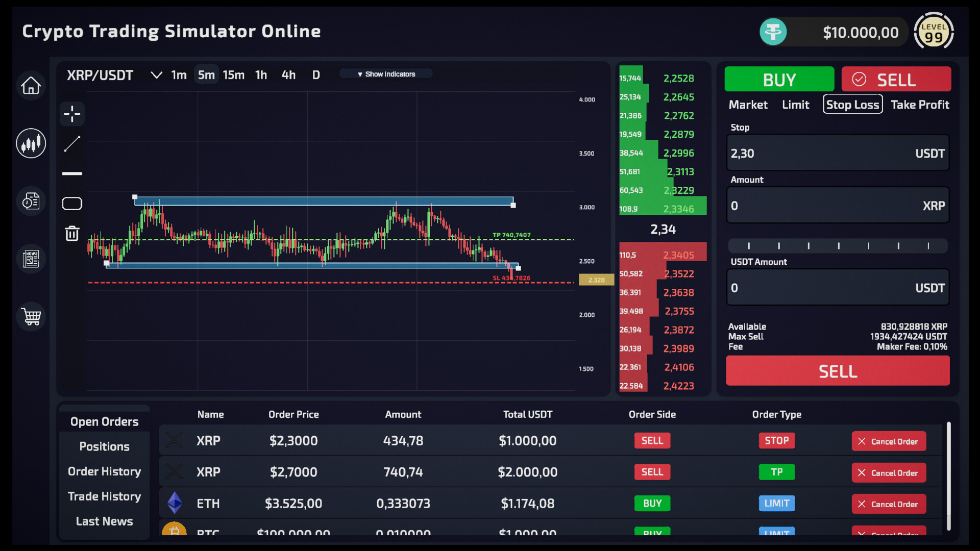This screenshot has width=980, height=551.
Task: Select the rectangle drawing tool
Action: (72, 203)
